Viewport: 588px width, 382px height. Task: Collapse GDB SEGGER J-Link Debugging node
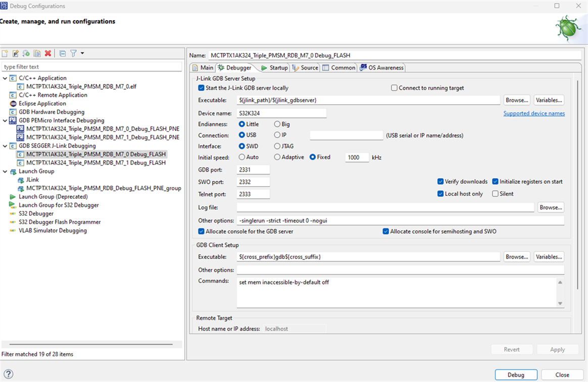pos(5,146)
